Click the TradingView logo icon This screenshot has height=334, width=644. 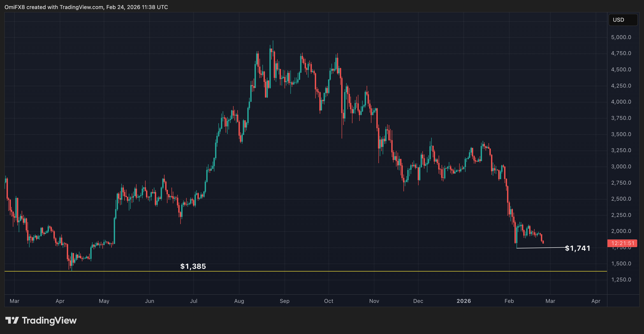pyautogui.click(x=12, y=320)
